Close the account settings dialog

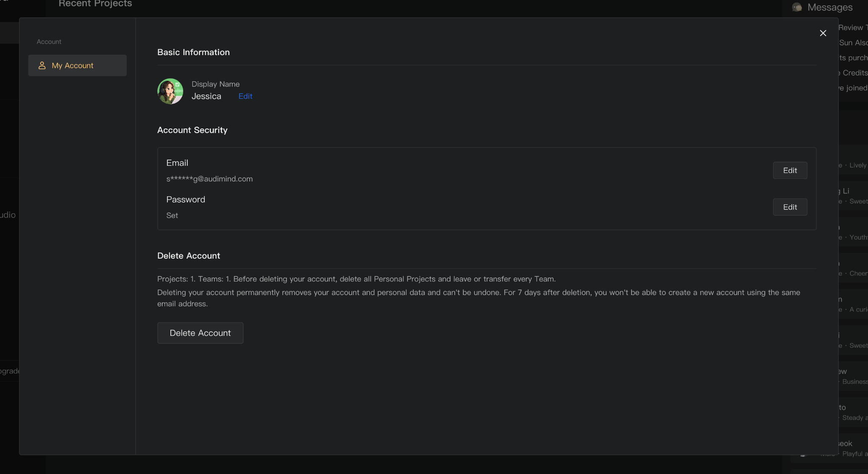tap(823, 33)
